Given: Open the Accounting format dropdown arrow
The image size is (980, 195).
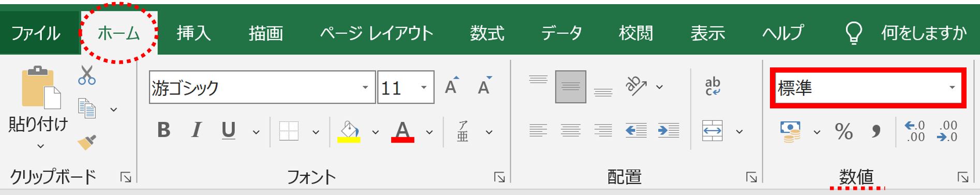Looking at the screenshot, I should point(817,132).
